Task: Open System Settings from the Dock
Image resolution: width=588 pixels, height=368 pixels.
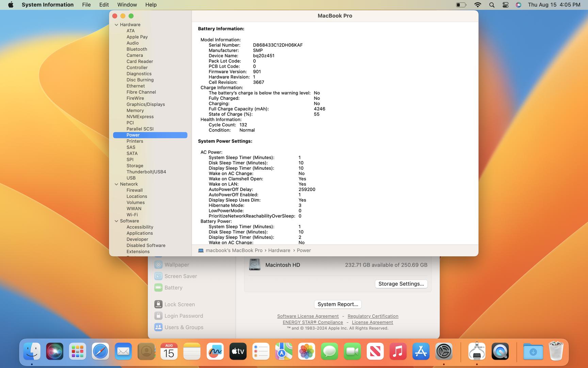Action: [444, 352]
